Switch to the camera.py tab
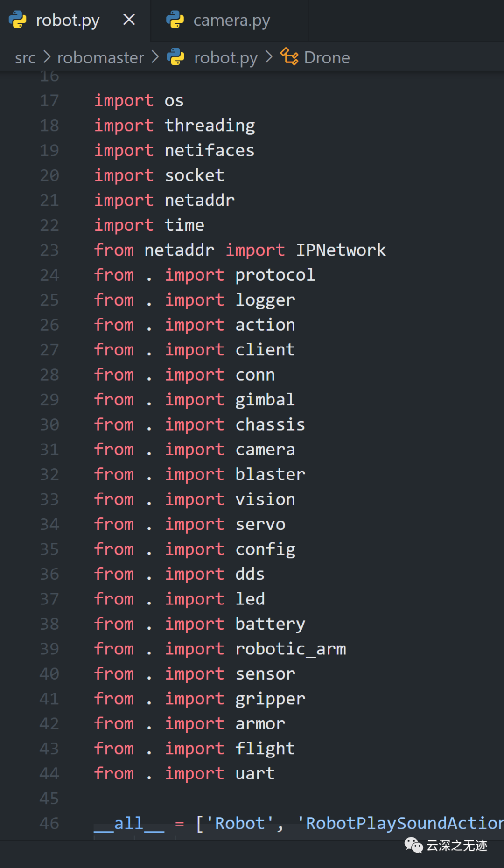Viewport: 504px width, 868px height. coord(231,21)
